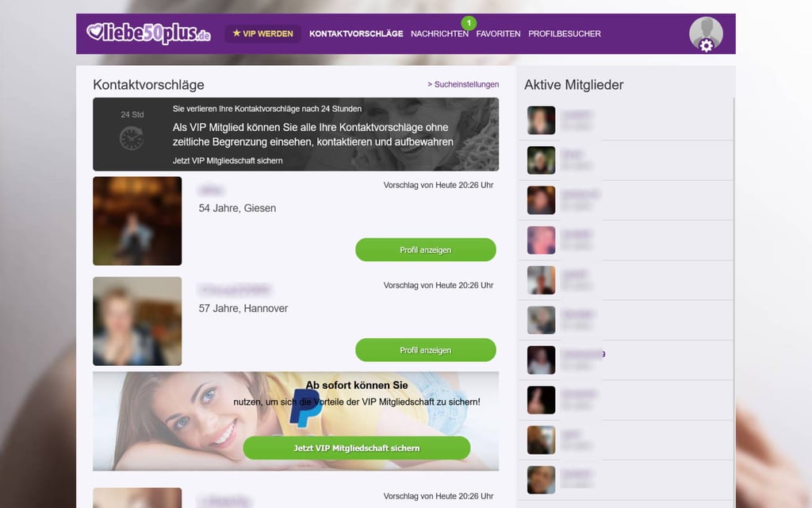Click Profil anzeigen for the Hannover contact
This screenshot has width=812, height=508.
point(426,350)
